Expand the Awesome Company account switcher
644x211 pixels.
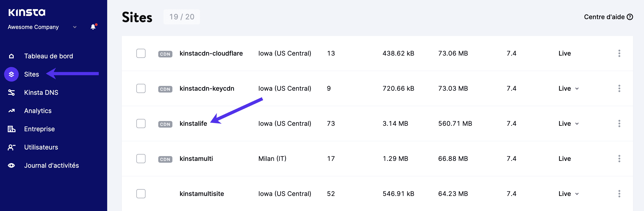[75, 27]
